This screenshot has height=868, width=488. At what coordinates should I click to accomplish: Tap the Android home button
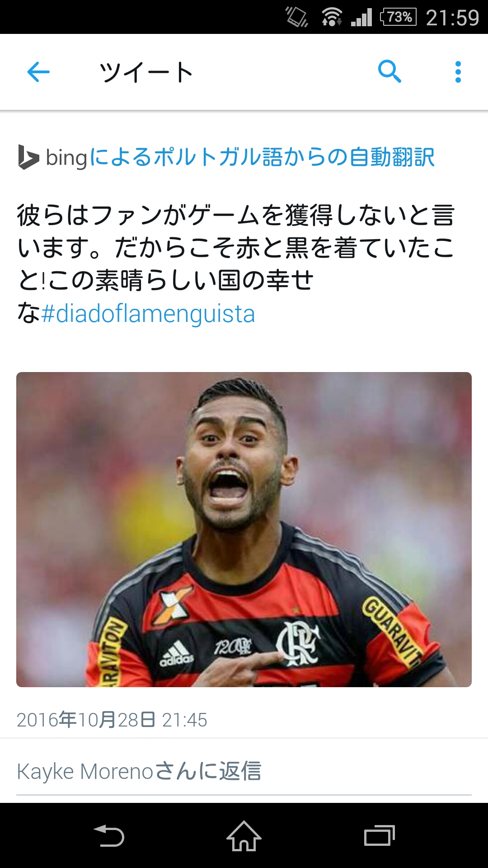244,835
